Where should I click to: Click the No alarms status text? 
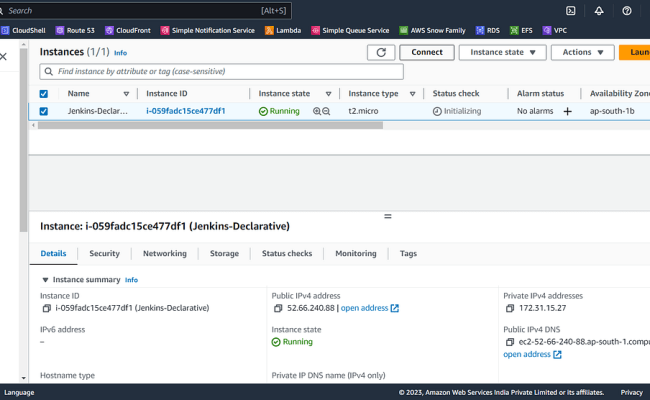click(535, 111)
